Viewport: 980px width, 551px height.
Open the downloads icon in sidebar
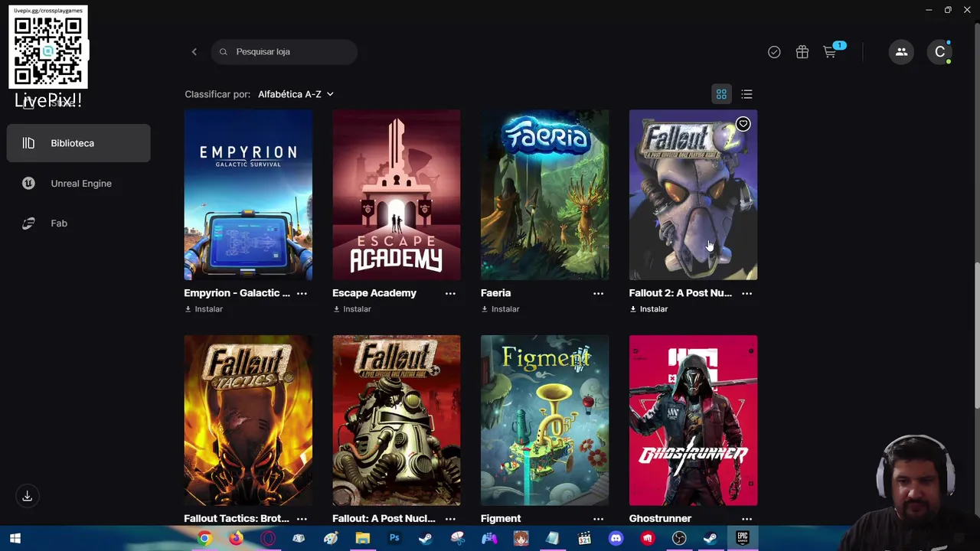pyautogui.click(x=27, y=496)
